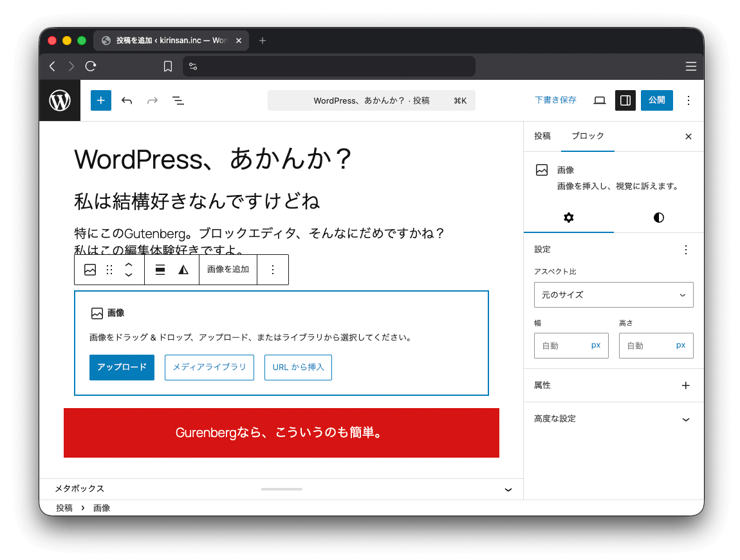Undo the last edit
The width and height of the screenshot is (740, 560).
[x=127, y=100]
